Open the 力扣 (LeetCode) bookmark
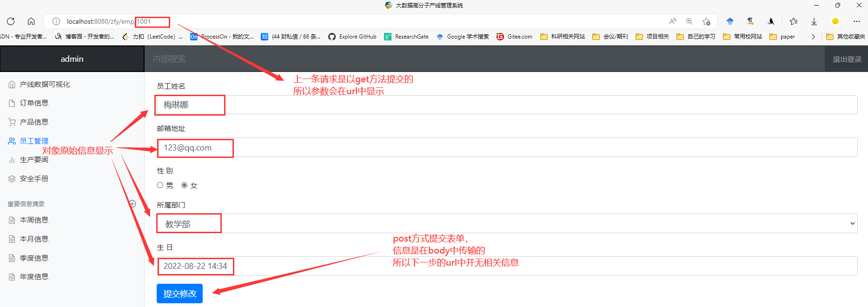 click(152, 37)
